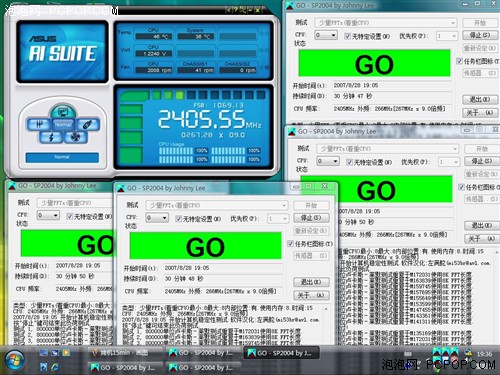Click the middle-right SP2004 window title icon
The height and width of the screenshot is (375, 500).
click(292, 132)
